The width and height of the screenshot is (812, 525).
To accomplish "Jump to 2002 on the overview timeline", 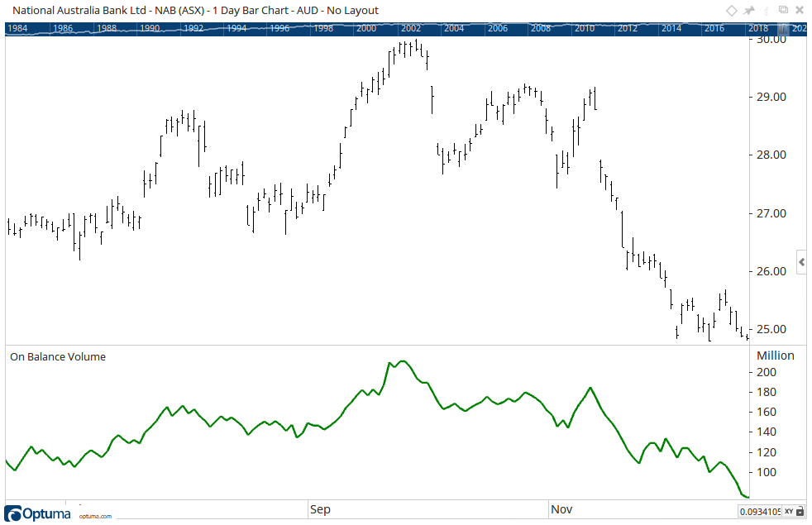I will click(411, 28).
